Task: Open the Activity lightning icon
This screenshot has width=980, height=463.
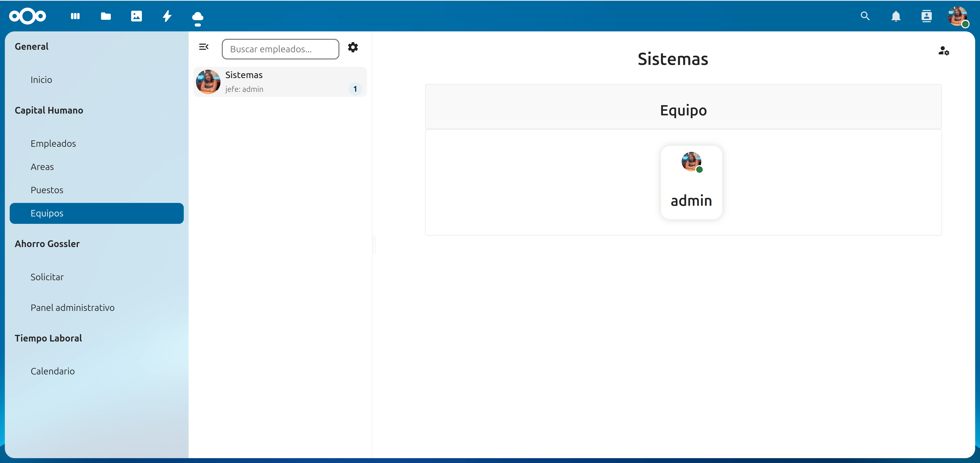Action: pos(167,16)
